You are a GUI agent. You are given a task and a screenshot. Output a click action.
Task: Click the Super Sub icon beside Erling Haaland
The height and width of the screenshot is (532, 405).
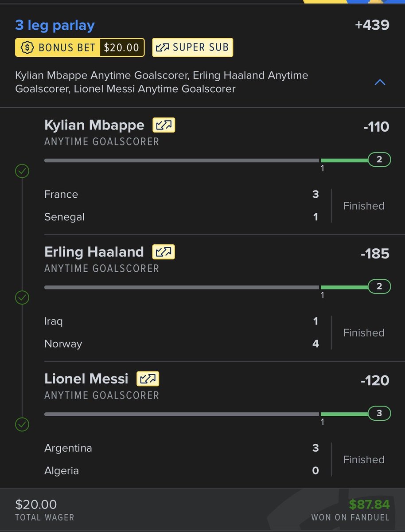164,252
